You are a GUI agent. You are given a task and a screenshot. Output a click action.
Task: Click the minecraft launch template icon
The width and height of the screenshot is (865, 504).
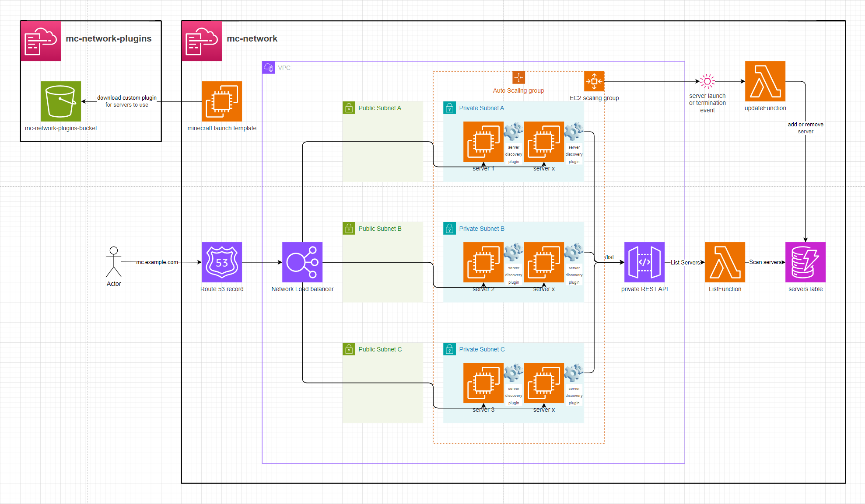222,101
